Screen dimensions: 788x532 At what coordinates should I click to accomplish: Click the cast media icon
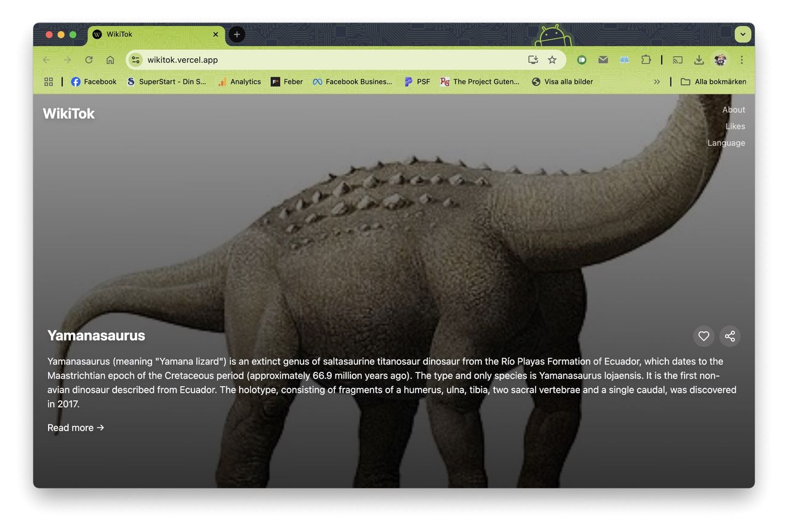click(677, 60)
